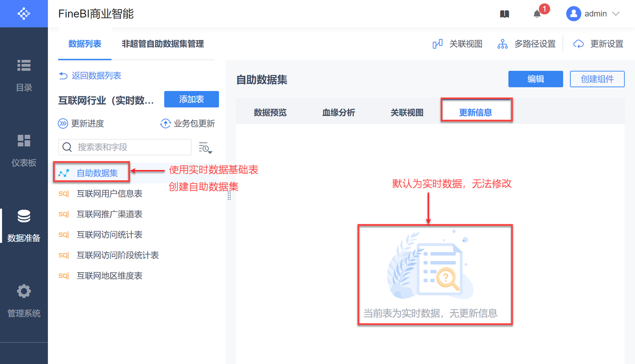Click SQL icon beside 互联网推广渠道表

click(x=63, y=214)
